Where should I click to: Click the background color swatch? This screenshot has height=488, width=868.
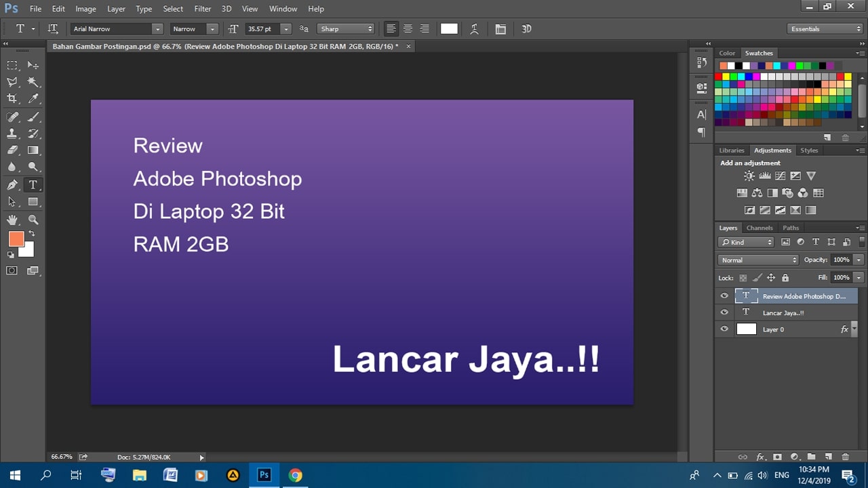[x=27, y=251]
